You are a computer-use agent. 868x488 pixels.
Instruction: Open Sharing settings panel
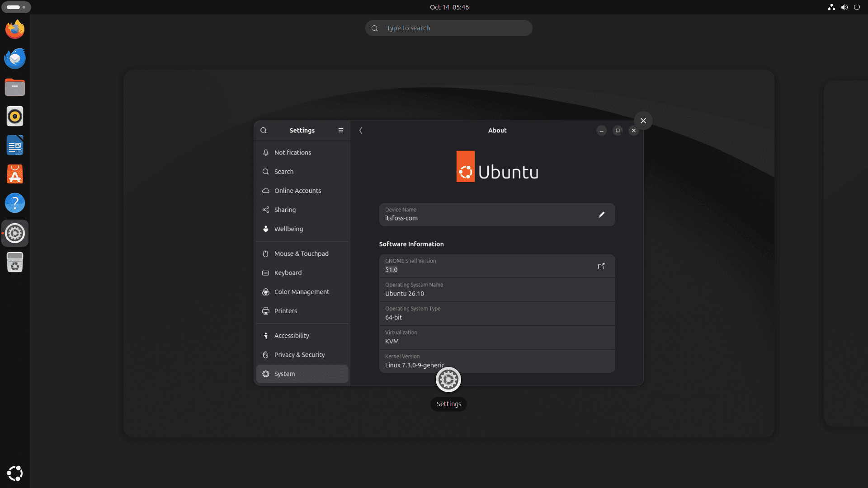(302, 210)
